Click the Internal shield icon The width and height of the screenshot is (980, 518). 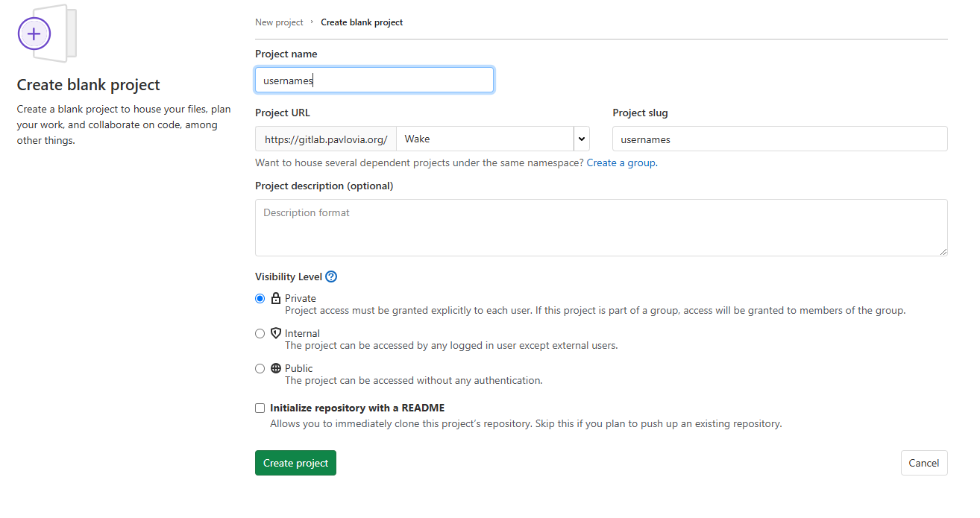pos(276,333)
